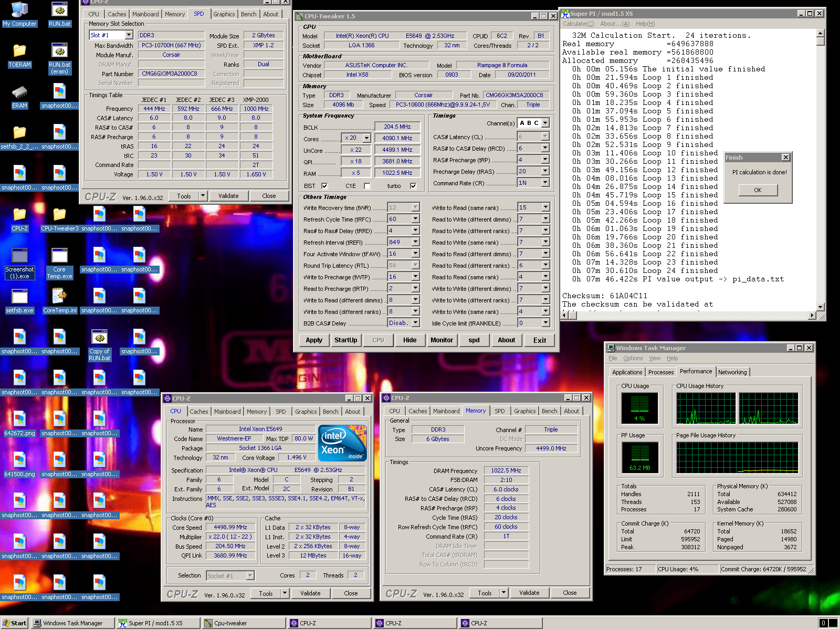Click the PF Usage gauge in Task Manager
This screenshot has height=630, width=840.
(x=639, y=457)
